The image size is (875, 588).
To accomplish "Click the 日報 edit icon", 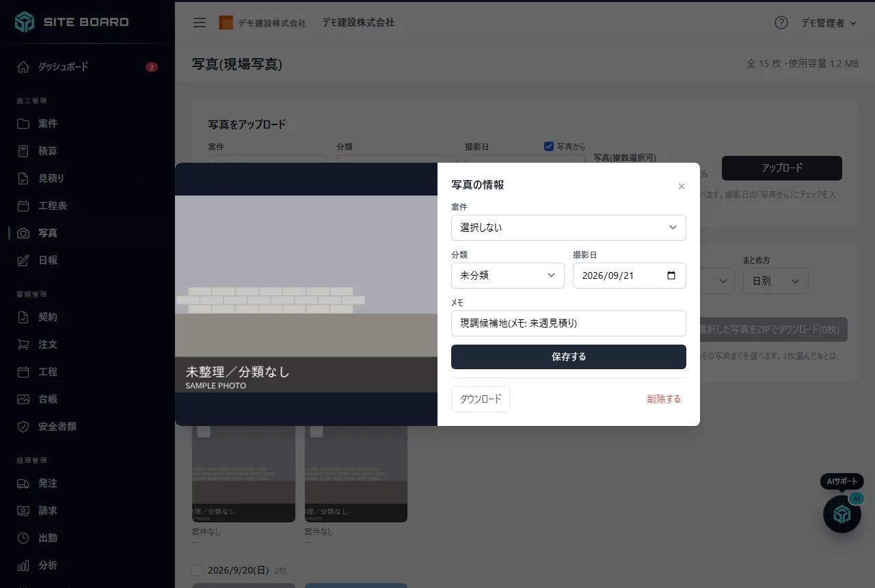I will pos(23,260).
